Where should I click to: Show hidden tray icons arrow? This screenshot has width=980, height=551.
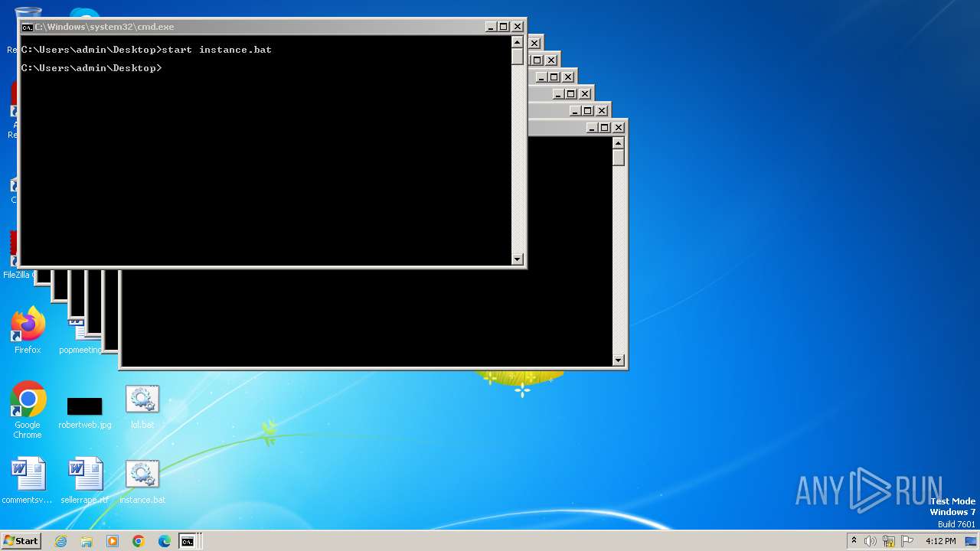(x=854, y=541)
